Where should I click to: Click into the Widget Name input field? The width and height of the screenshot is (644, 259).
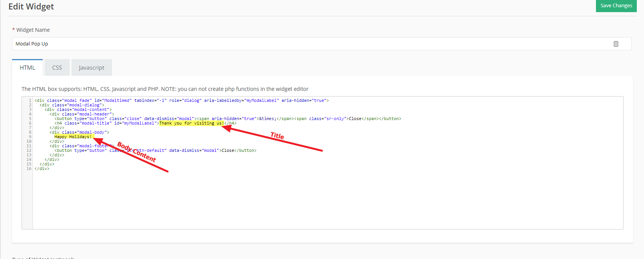tap(322, 44)
